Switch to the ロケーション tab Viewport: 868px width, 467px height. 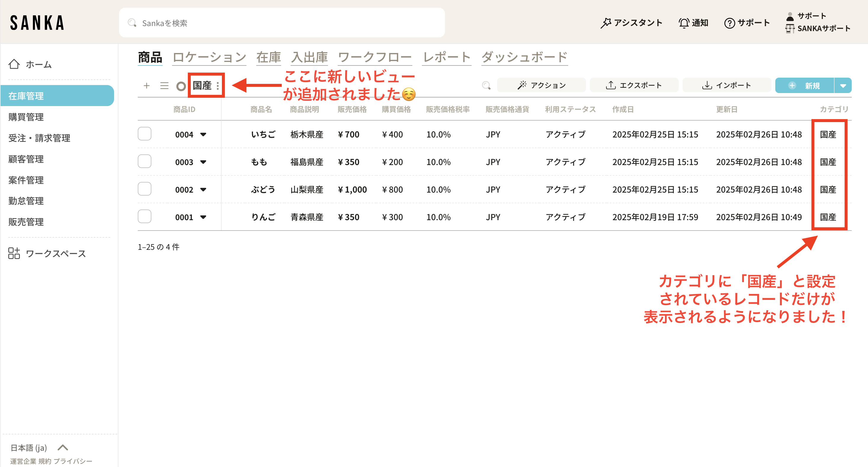[209, 57]
